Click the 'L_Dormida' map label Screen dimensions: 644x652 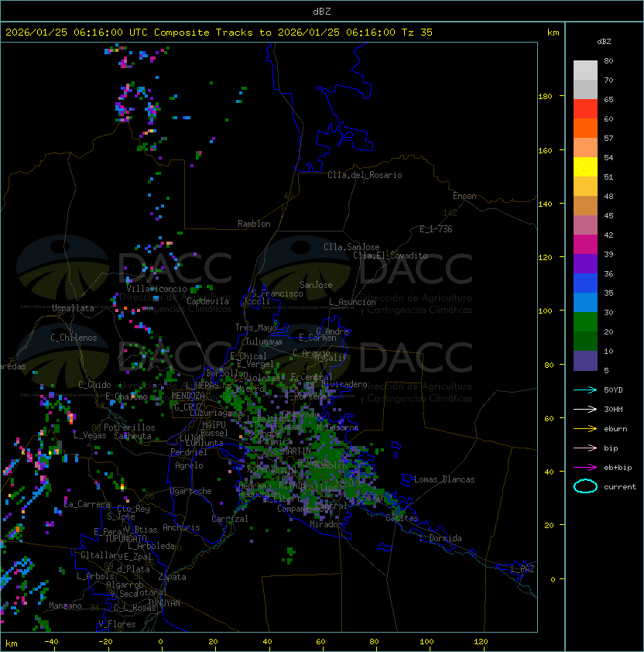pos(440,538)
